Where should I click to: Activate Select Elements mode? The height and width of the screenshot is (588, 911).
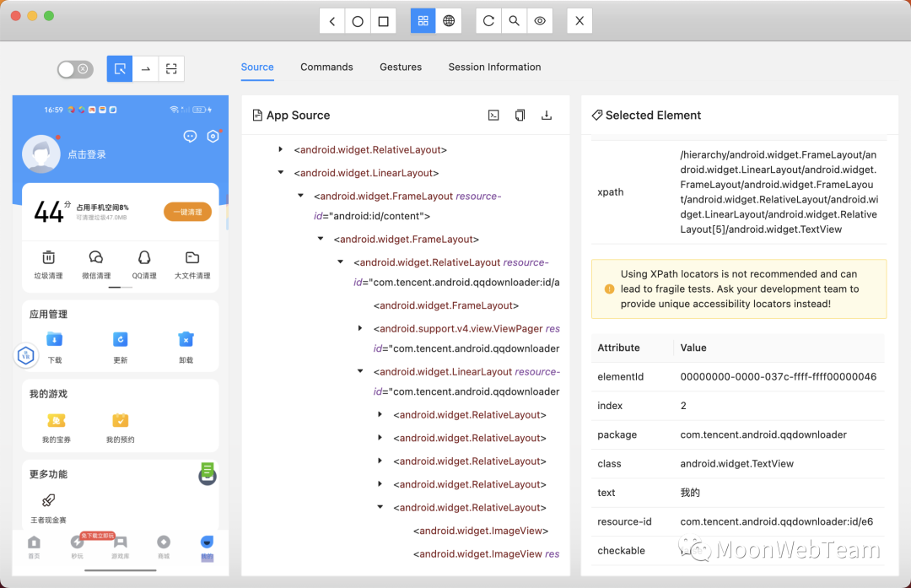click(x=120, y=69)
